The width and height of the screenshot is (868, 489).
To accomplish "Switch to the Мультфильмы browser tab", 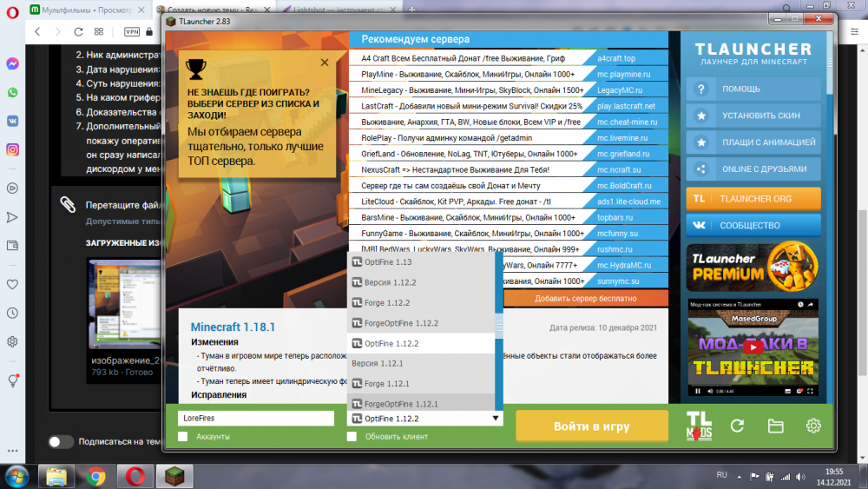I will [x=88, y=10].
